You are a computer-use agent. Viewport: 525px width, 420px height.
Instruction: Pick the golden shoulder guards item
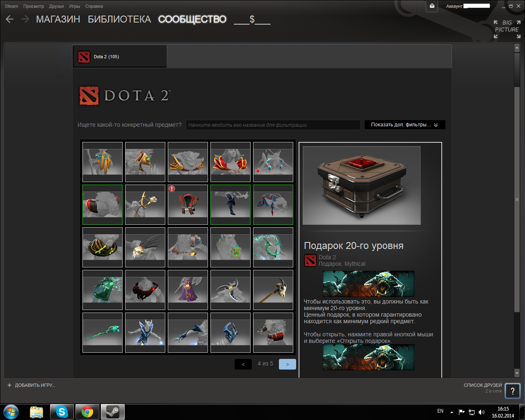click(188, 162)
